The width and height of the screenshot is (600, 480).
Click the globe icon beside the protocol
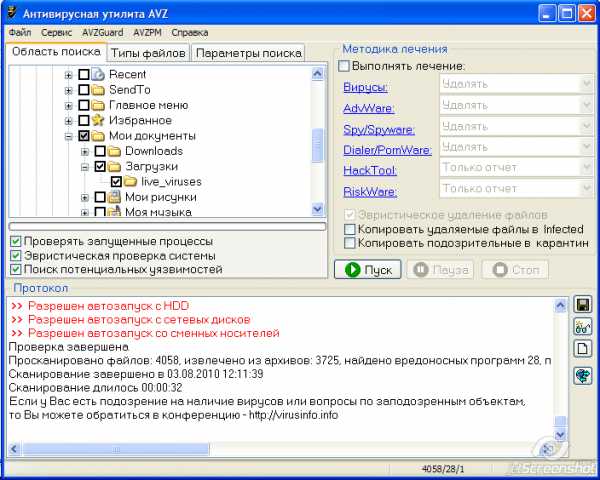click(x=583, y=375)
